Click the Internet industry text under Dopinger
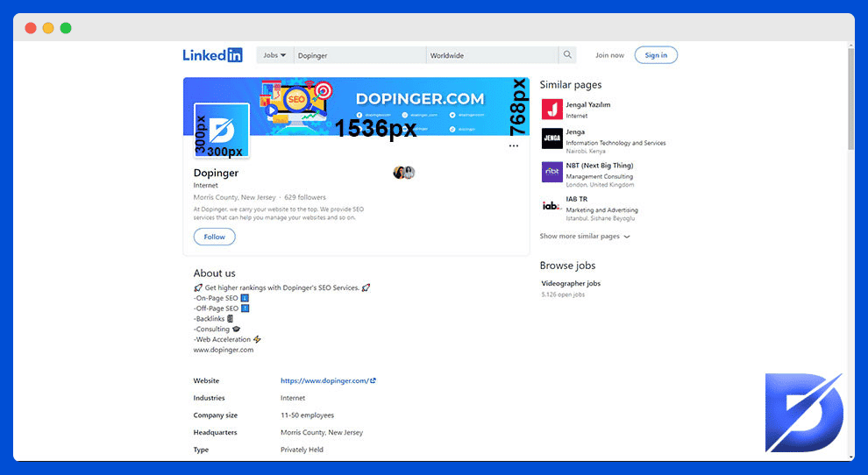868x475 pixels. pos(205,186)
